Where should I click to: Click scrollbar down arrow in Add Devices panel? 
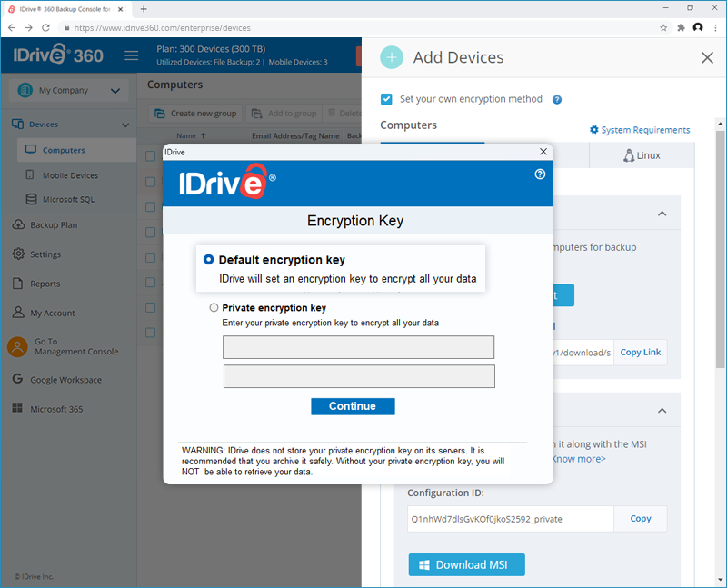coord(720,580)
